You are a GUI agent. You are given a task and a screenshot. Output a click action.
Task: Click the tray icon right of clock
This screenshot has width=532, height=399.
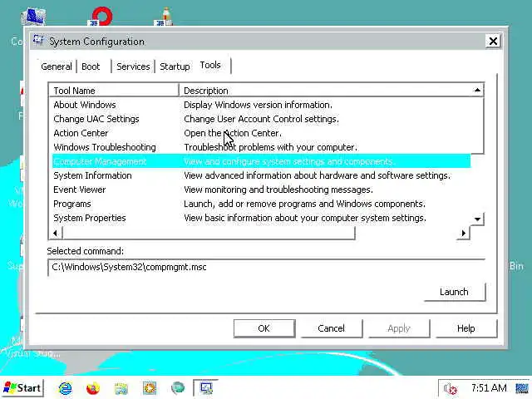(x=522, y=388)
